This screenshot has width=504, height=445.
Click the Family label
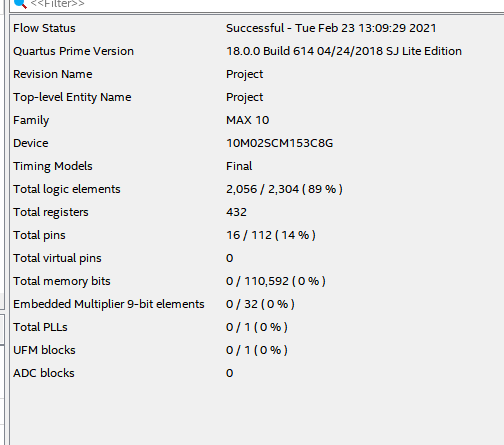coord(31,120)
